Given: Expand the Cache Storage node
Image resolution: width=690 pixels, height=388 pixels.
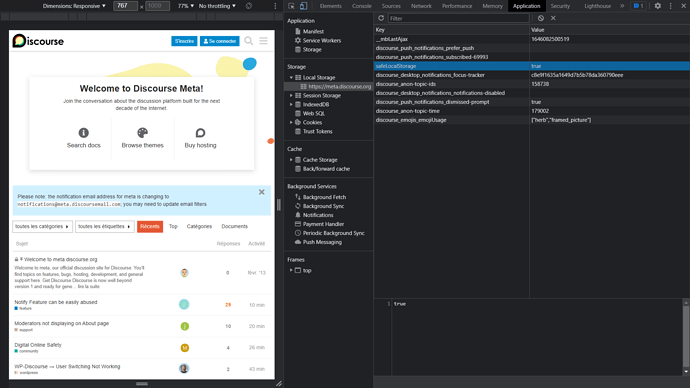Looking at the screenshot, I should [x=291, y=160].
